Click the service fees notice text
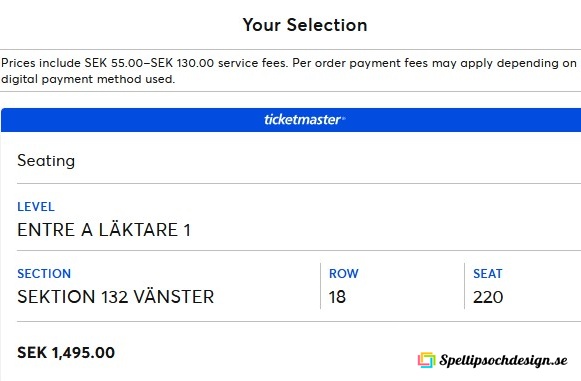This screenshot has width=581, height=381. [x=289, y=71]
